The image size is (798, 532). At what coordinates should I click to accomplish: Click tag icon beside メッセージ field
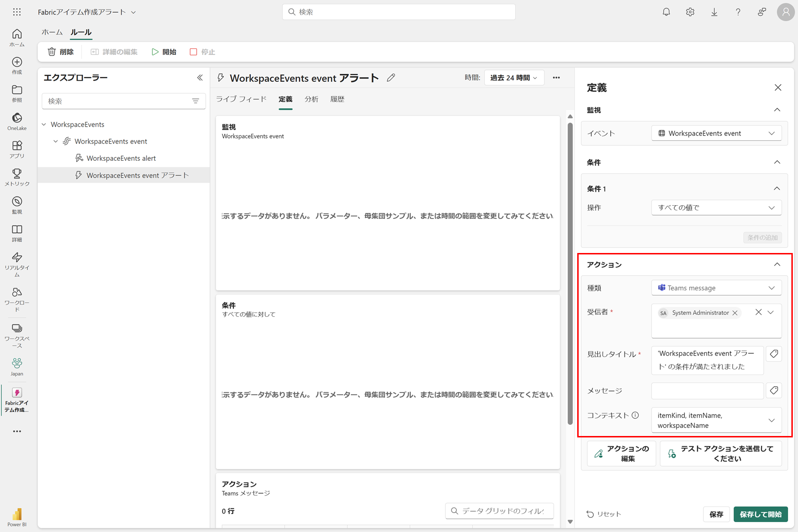(774, 390)
